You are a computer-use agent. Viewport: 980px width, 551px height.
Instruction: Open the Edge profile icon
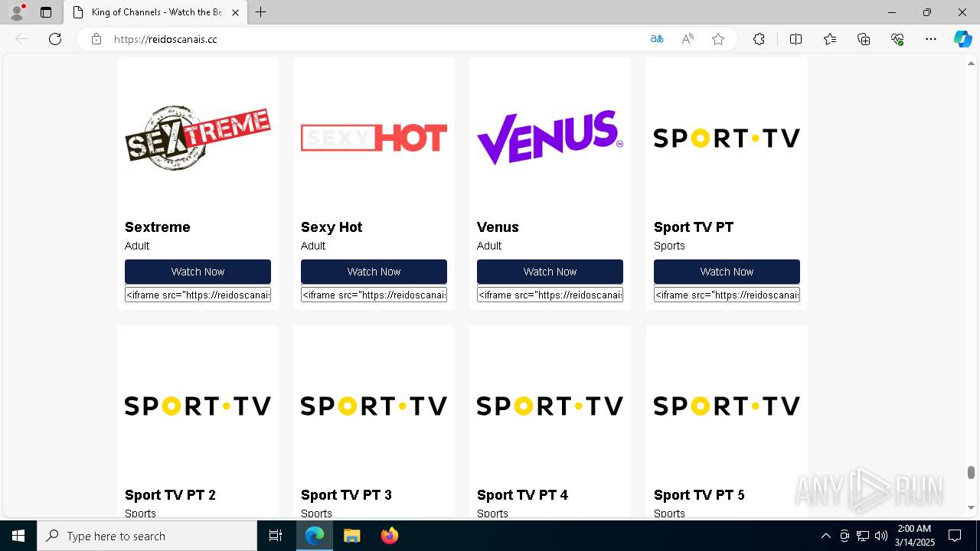coord(17,12)
